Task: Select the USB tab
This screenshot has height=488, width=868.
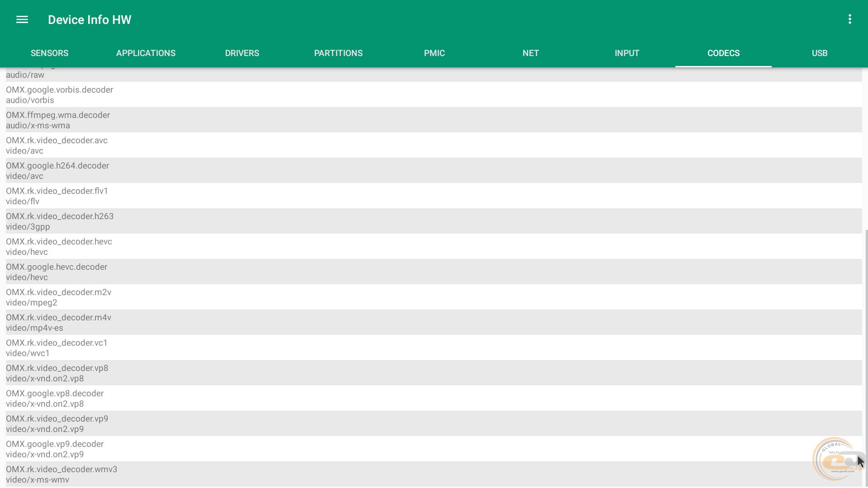Action: 819,53
